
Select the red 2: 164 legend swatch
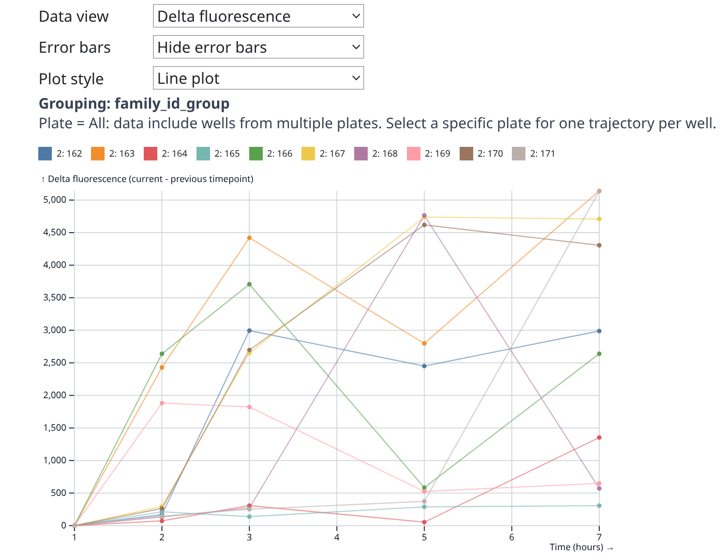(x=150, y=154)
